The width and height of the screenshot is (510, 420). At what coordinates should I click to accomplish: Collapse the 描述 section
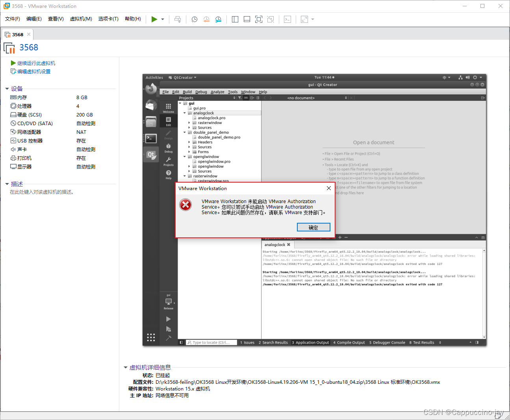pyautogui.click(x=7, y=184)
